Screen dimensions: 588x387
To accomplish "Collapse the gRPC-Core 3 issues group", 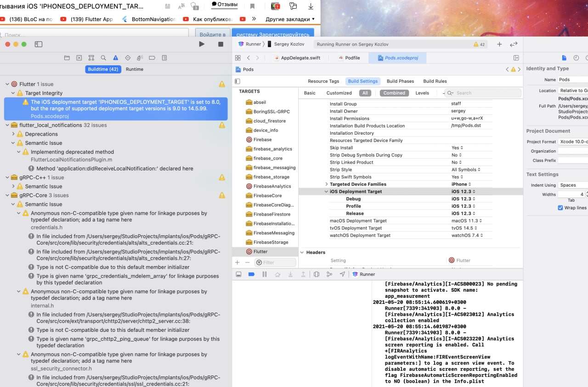I will pyautogui.click(x=7, y=195).
